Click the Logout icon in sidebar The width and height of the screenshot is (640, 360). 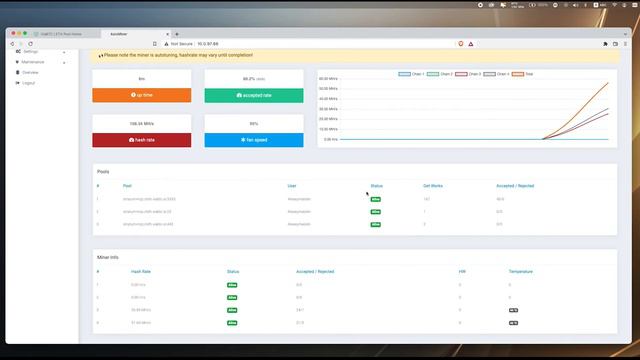[x=18, y=83]
